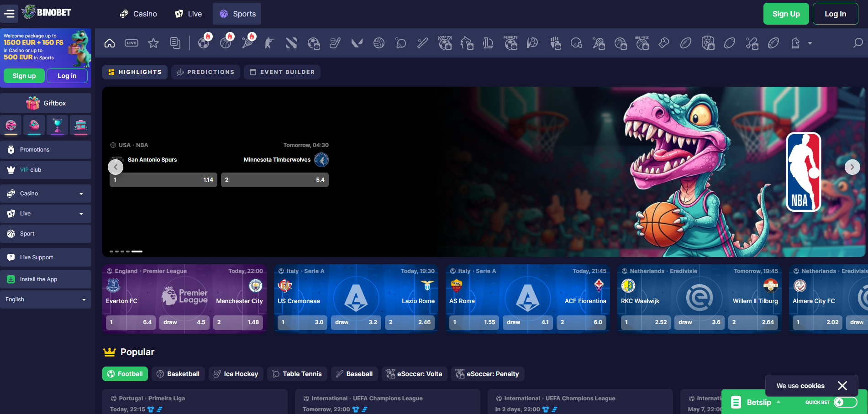
Task: Open the English language dropdown
Action: click(x=46, y=299)
